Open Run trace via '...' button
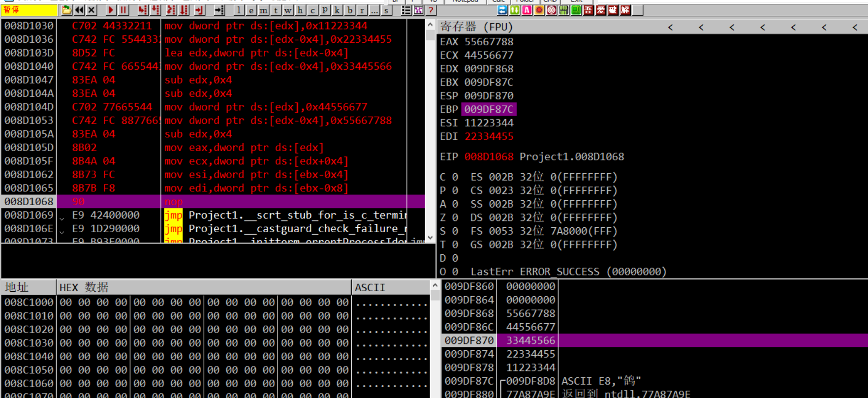 pyautogui.click(x=374, y=10)
